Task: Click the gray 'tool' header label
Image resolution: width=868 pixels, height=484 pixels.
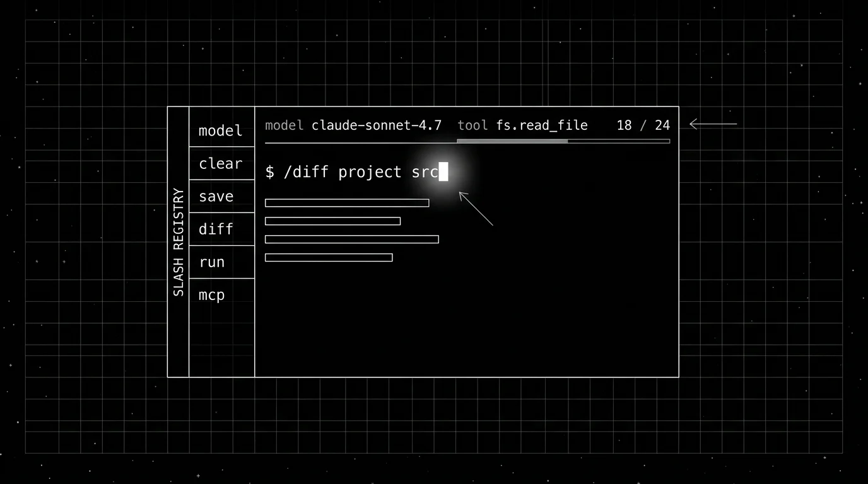Action: click(472, 125)
